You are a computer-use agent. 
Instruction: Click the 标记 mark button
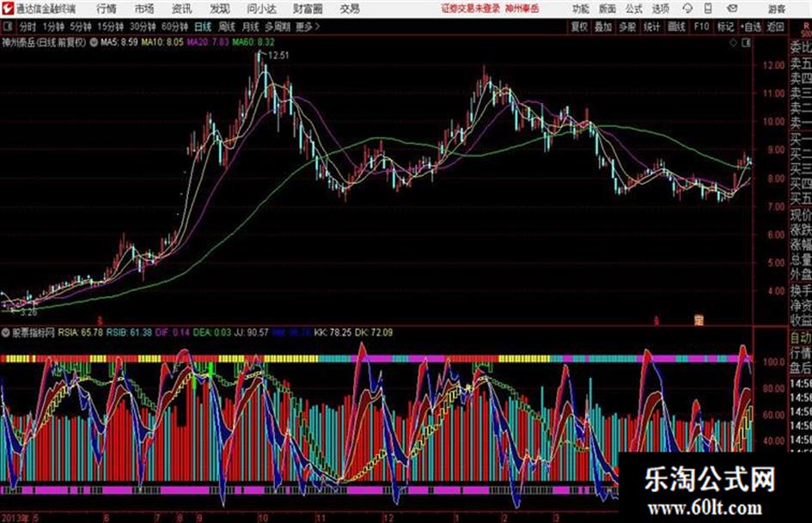tap(725, 27)
